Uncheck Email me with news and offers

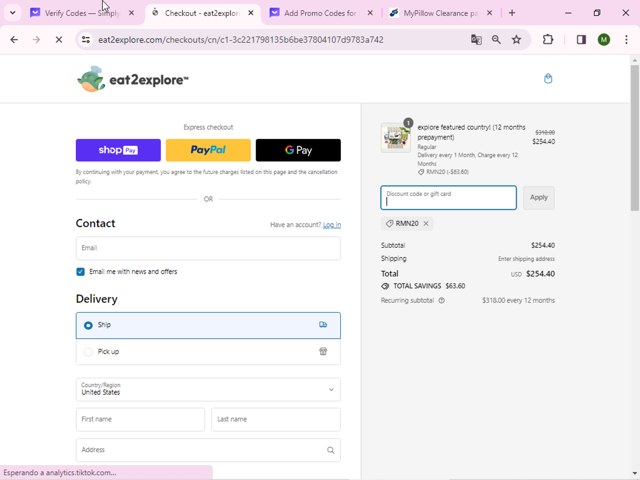click(80, 272)
